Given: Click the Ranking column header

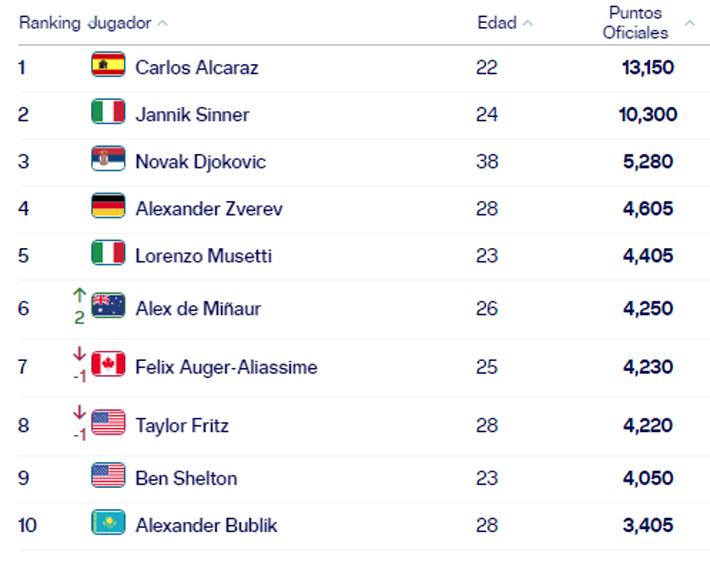Looking at the screenshot, I should coord(49,23).
